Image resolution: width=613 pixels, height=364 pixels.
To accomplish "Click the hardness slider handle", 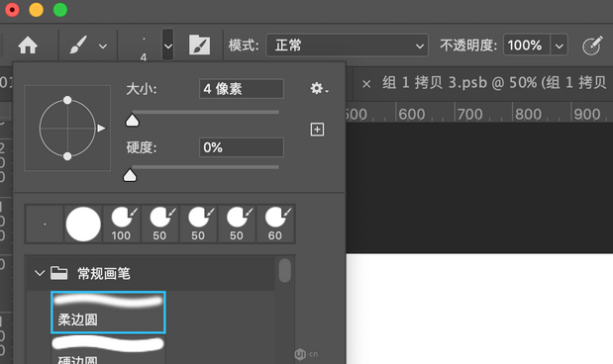I will click(x=130, y=175).
